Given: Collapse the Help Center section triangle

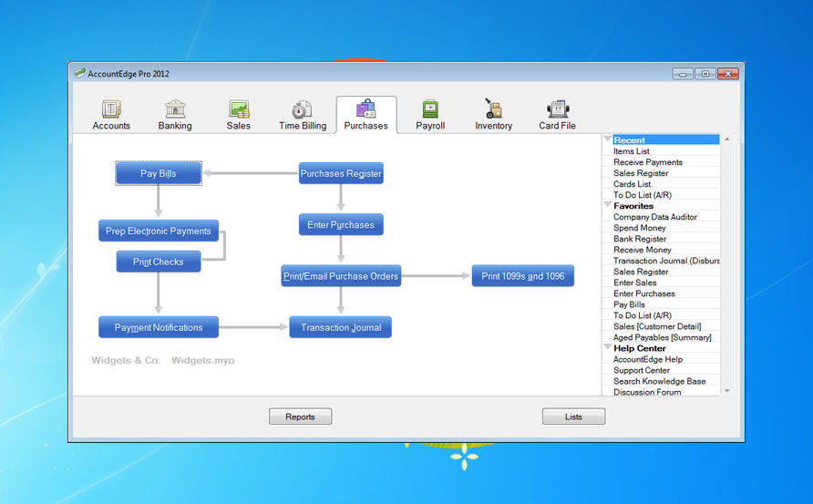Looking at the screenshot, I should tap(608, 347).
